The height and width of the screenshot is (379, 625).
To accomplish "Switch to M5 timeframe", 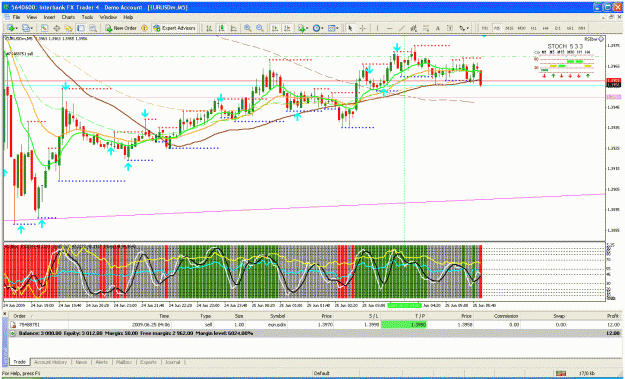I will pyautogui.click(x=497, y=28).
